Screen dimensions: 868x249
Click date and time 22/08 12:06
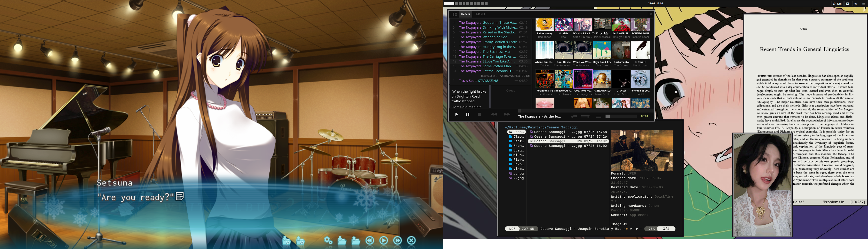(655, 3)
